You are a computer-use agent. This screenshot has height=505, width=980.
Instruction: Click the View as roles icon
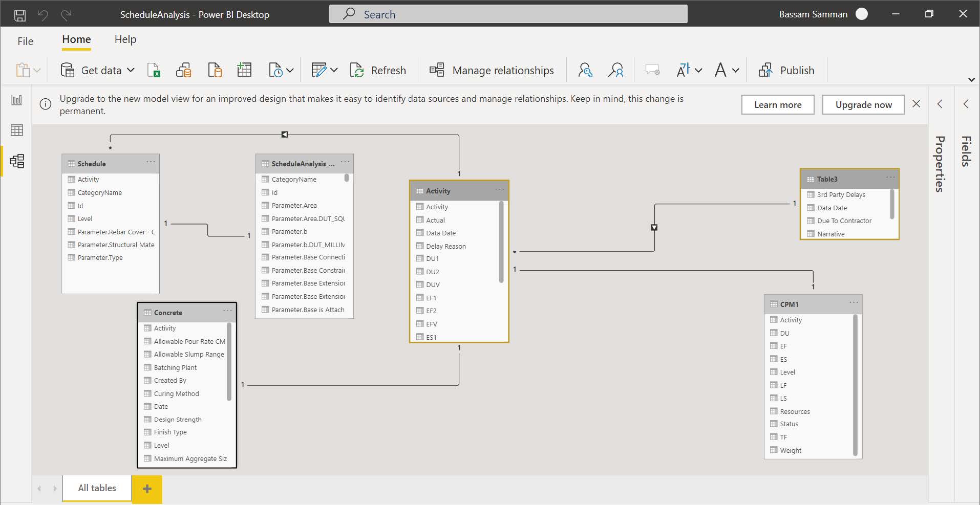point(616,70)
